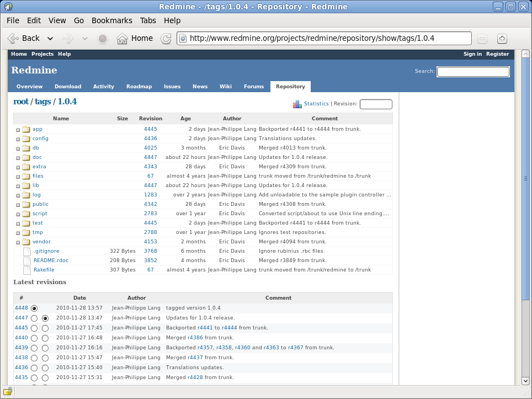Screen dimensions: 532x399
Task: Open the Bookmarks menu
Action: pos(112,20)
